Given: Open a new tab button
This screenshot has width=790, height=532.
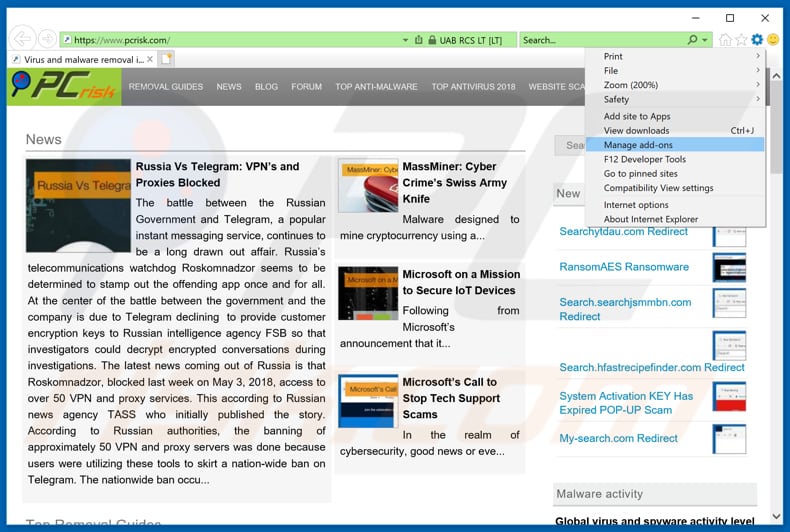Looking at the screenshot, I should tap(166, 59).
